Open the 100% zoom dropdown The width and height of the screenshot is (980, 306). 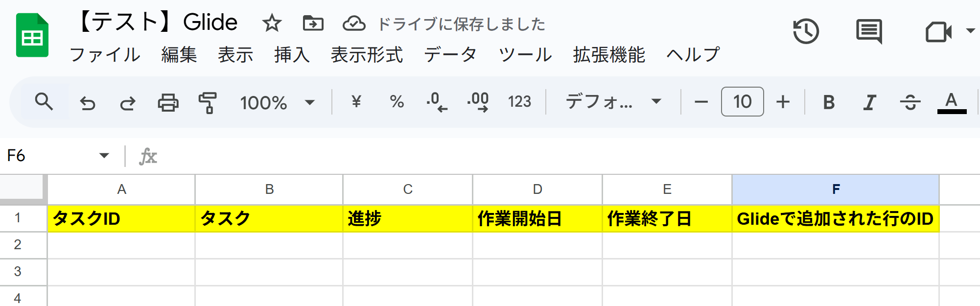[277, 103]
